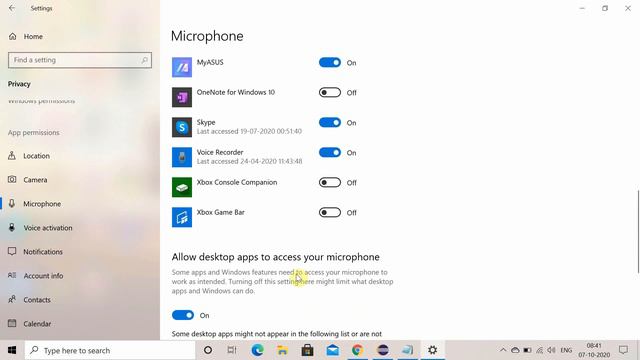Open Account info permissions

43,276
